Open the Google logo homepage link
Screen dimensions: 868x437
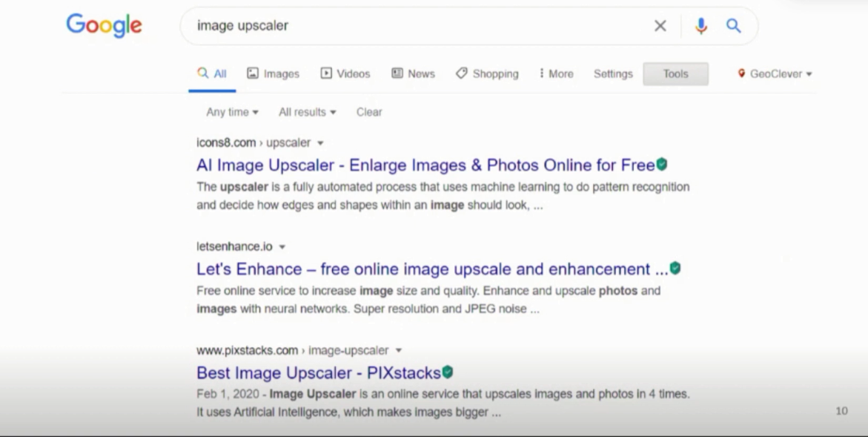(104, 25)
